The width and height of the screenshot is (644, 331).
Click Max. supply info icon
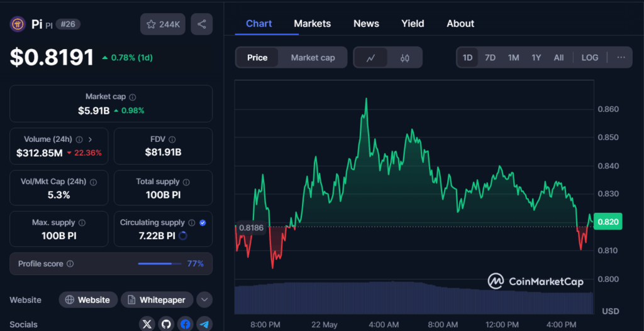point(82,223)
